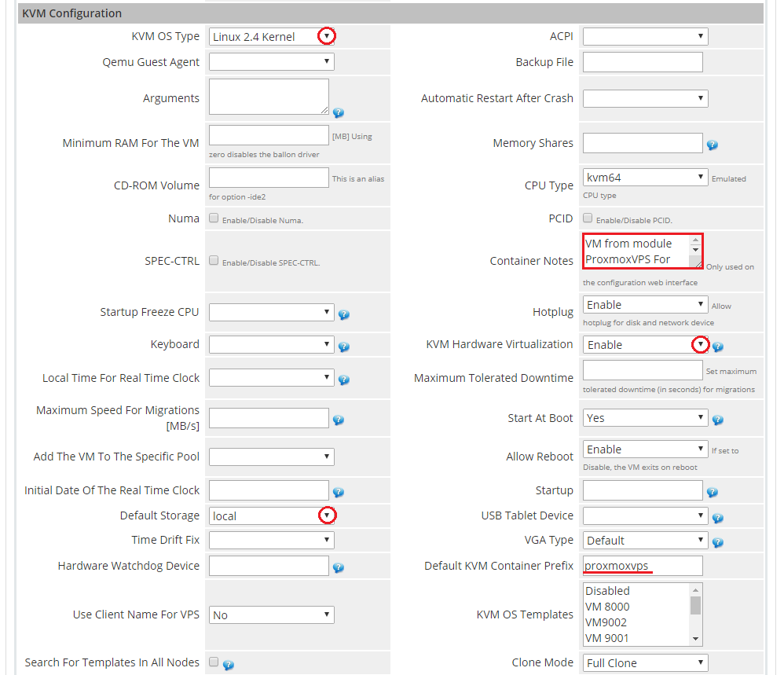The height and width of the screenshot is (675, 784).
Task: Open KVM Hardware Virtualization dropdown
Action: coord(646,344)
